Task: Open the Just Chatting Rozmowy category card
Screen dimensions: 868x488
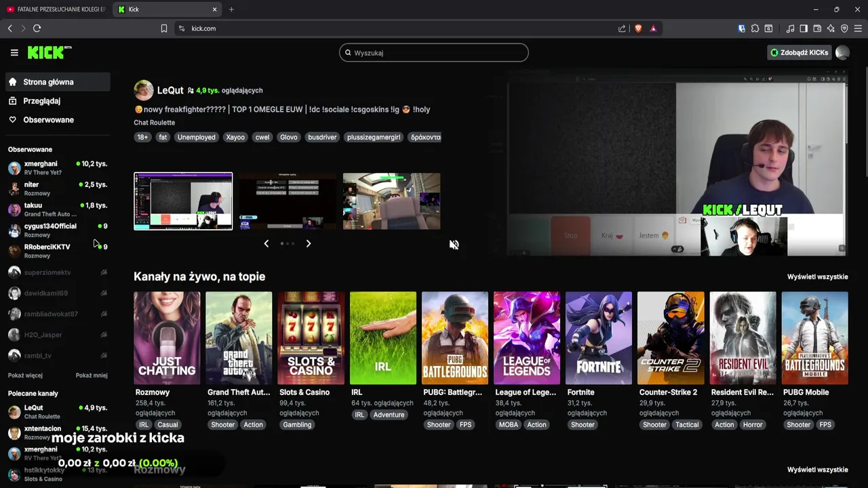Action: pyautogui.click(x=167, y=338)
